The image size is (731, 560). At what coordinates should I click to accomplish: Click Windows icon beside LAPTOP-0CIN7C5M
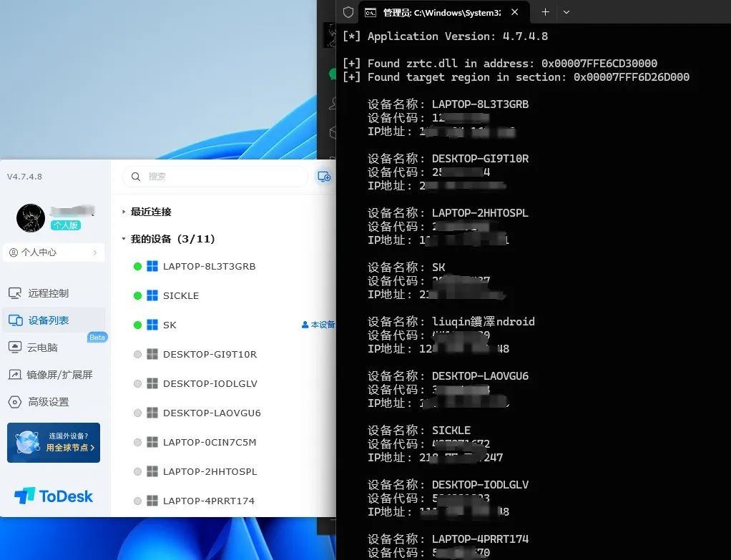point(152,442)
